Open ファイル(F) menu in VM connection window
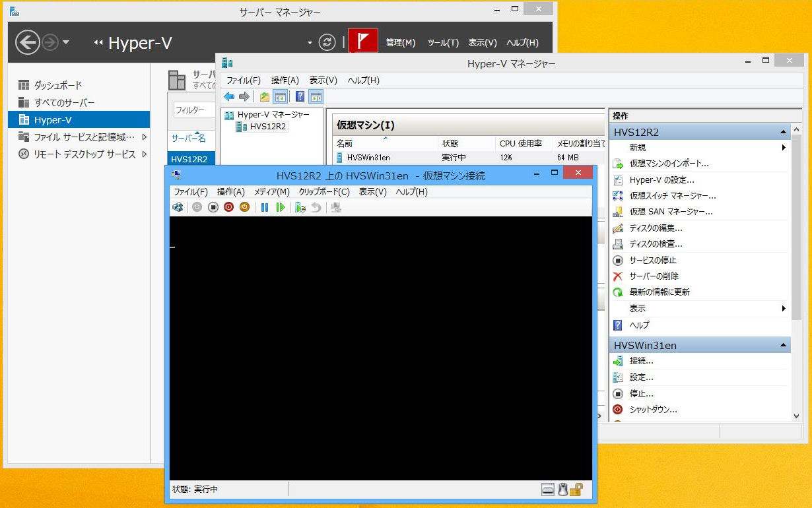This screenshot has width=812, height=508. (x=191, y=192)
